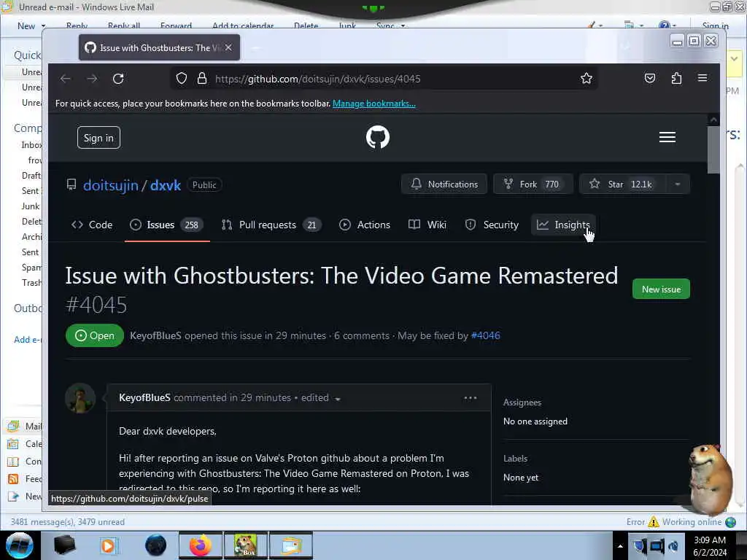Open the Pocket save icon
The image size is (747, 560).
click(650, 79)
